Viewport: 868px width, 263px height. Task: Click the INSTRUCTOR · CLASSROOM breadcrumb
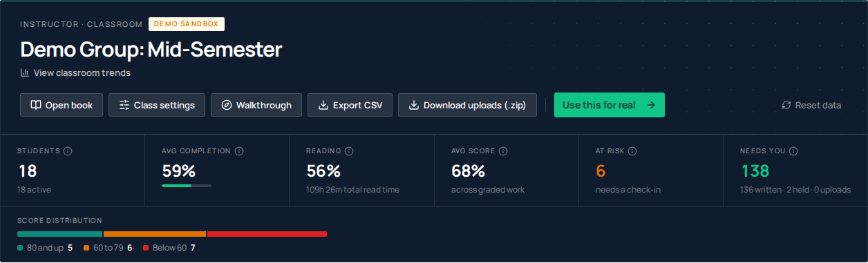click(82, 24)
